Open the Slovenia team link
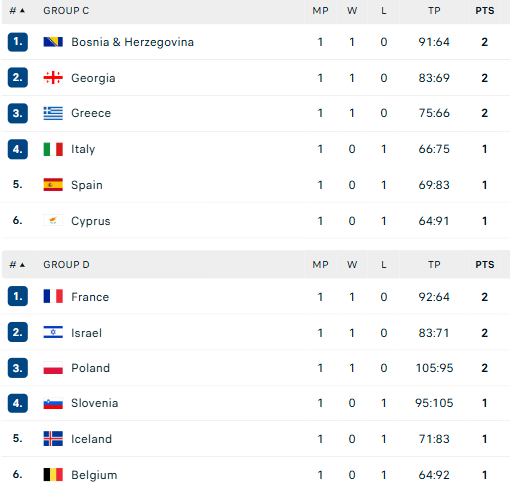 coord(95,403)
